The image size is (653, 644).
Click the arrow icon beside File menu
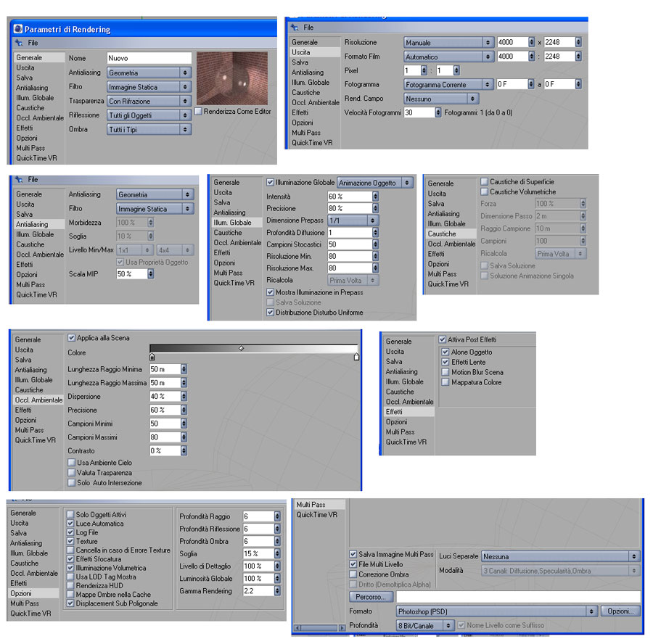click(x=19, y=43)
